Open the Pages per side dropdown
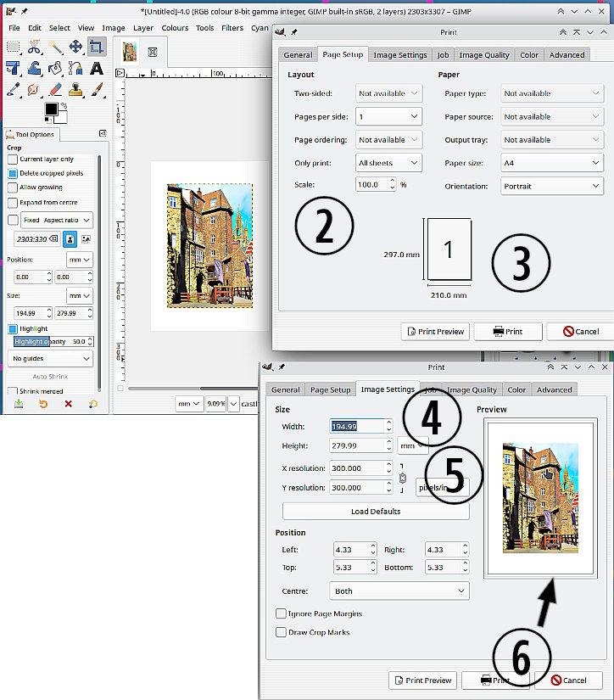This screenshot has width=614, height=700. coord(388,116)
